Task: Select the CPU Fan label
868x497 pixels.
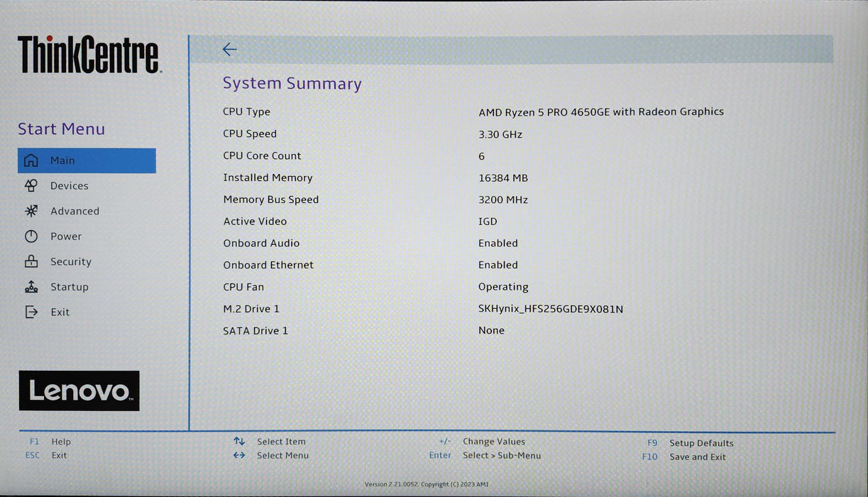Action: (x=243, y=287)
